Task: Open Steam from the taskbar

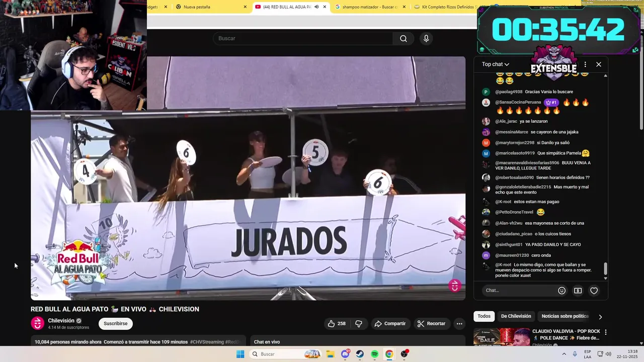Action: [x=360, y=354]
